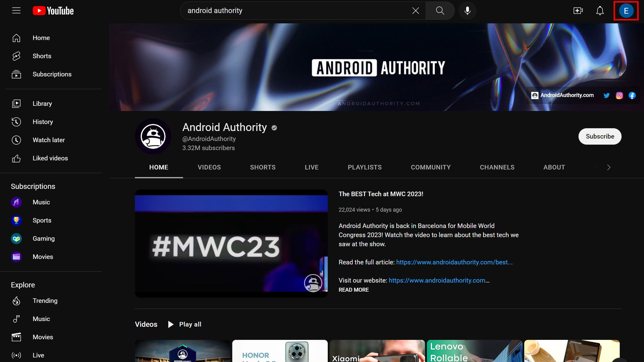Click the 3.32M subscribers count
644x362 pixels.
(209, 148)
